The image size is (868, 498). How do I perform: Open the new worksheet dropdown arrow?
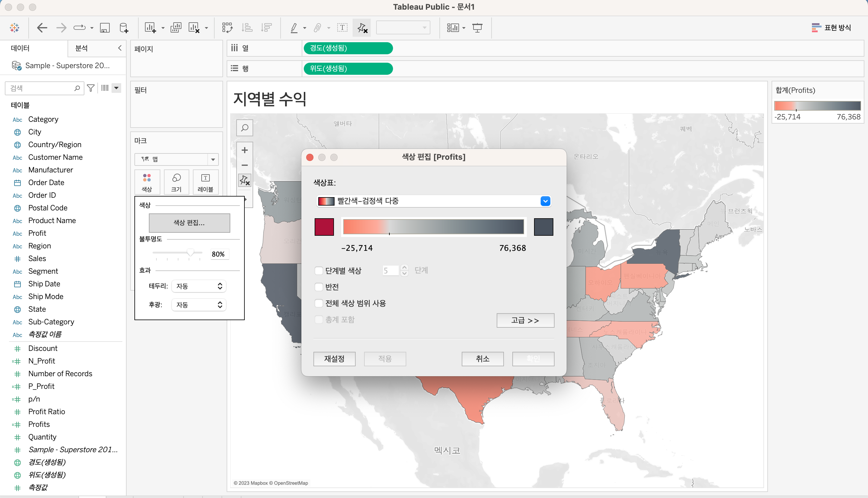(x=163, y=28)
